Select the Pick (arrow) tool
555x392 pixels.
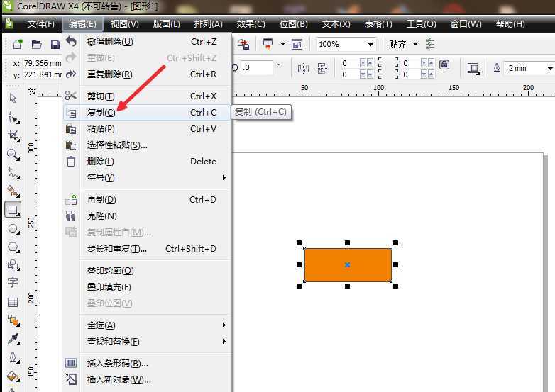[x=13, y=99]
